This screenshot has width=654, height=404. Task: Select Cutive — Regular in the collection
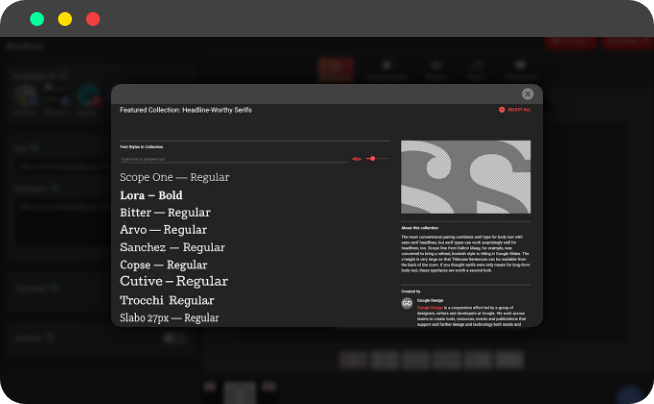click(x=173, y=282)
